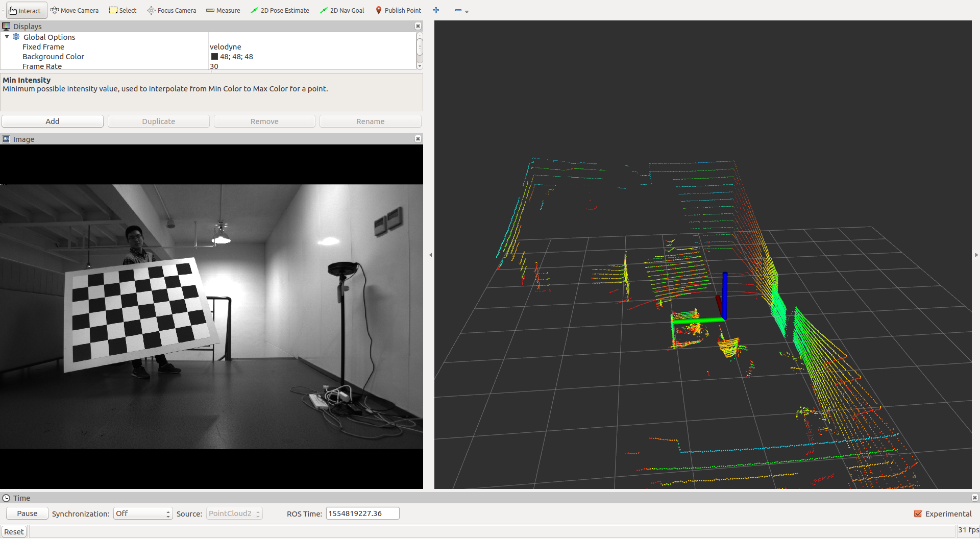Screen dimensions: 980x539
Task: Click the Time panel clock icon
Action: pyautogui.click(x=6, y=498)
